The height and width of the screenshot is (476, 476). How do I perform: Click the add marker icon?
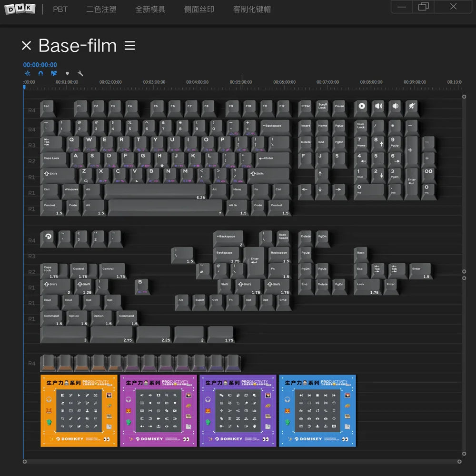point(67,73)
